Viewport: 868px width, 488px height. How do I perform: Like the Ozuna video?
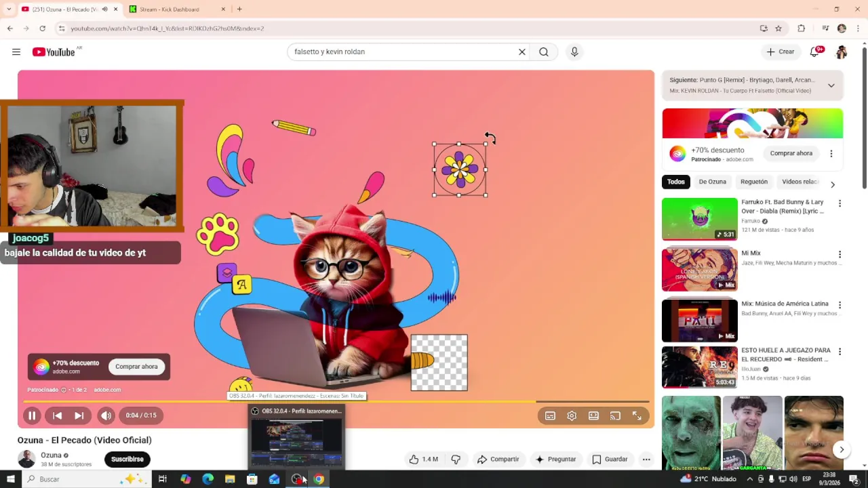click(423, 459)
